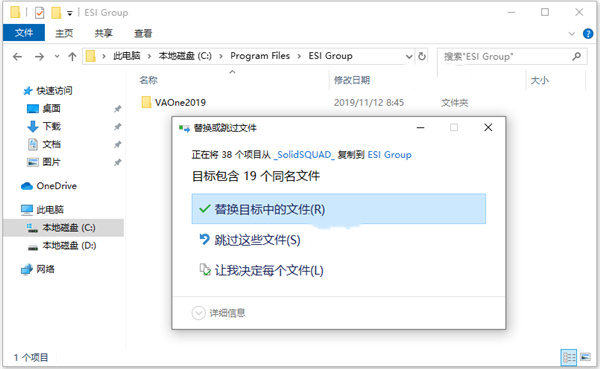
Task: Switch to large icons view layout icon
Action: coord(585,357)
